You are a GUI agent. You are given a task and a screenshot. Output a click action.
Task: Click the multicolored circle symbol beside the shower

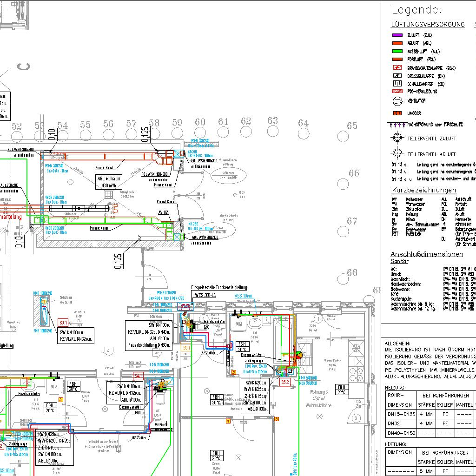[x=298, y=355]
